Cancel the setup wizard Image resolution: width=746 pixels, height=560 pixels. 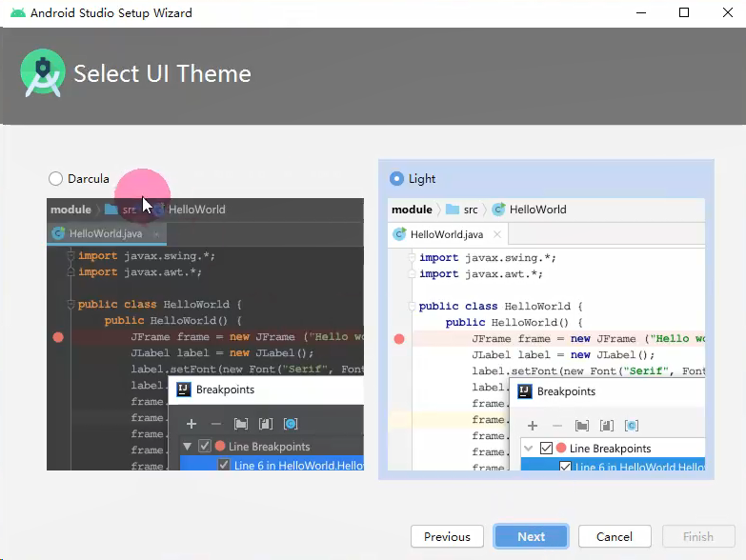tap(615, 537)
